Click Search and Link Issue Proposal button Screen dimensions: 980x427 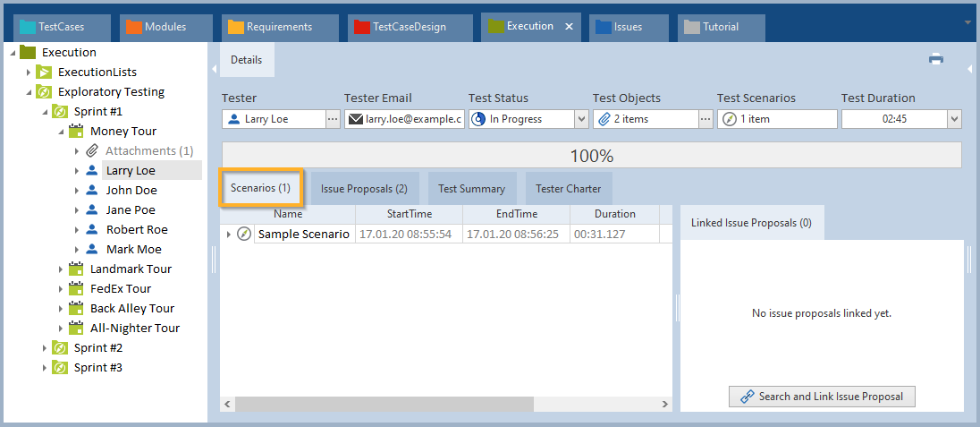point(822,397)
